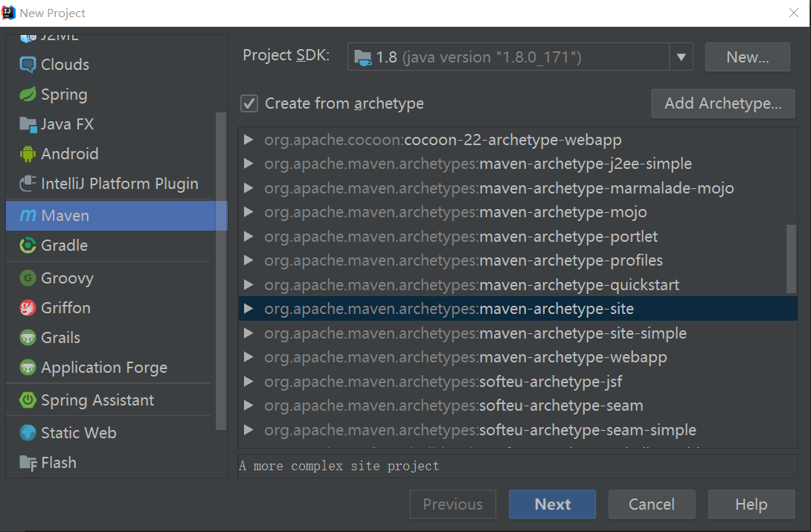The height and width of the screenshot is (532, 811).
Task: Click the Spring Assistant power icon
Action: (28, 400)
